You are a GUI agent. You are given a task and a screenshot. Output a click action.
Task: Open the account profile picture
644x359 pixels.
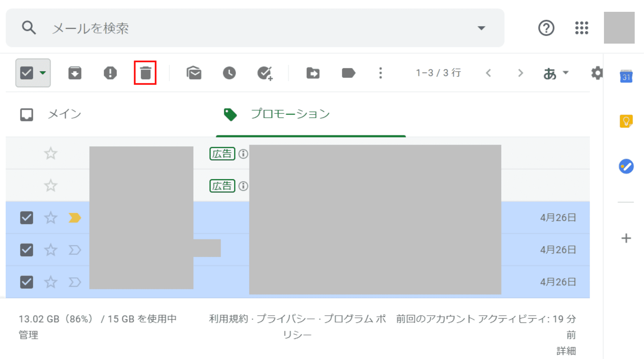619,28
